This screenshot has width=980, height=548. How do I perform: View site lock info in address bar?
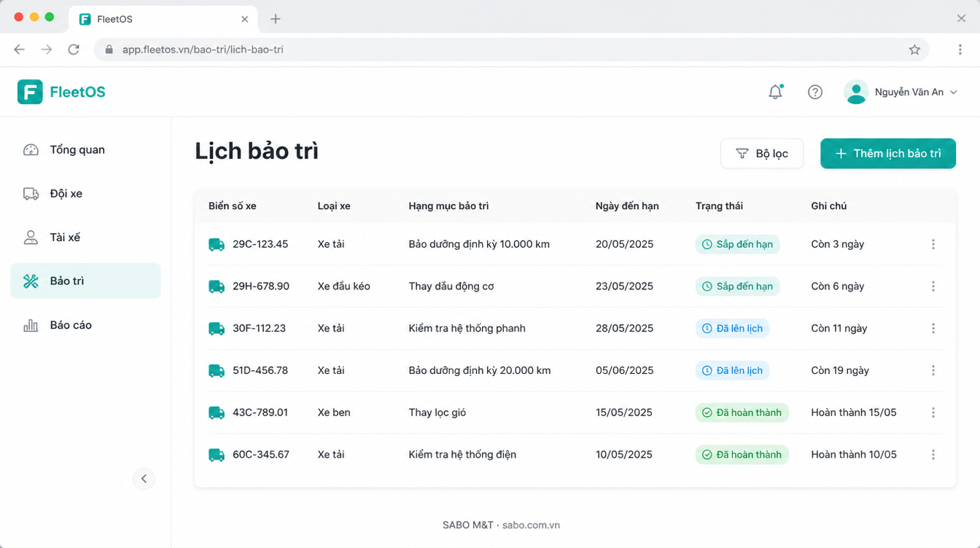point(109,50)
